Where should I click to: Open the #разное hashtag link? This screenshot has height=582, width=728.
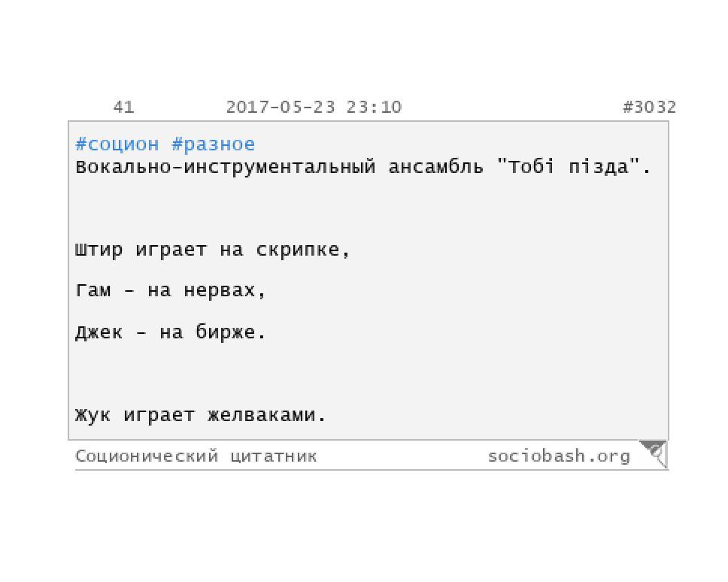(x=213, y=144)
